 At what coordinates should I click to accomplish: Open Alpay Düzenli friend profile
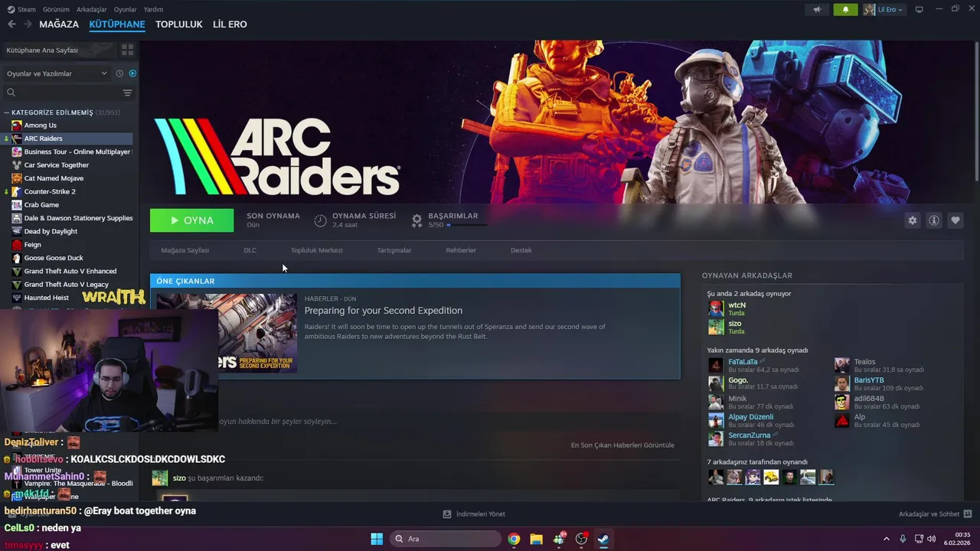pos(751,417)
